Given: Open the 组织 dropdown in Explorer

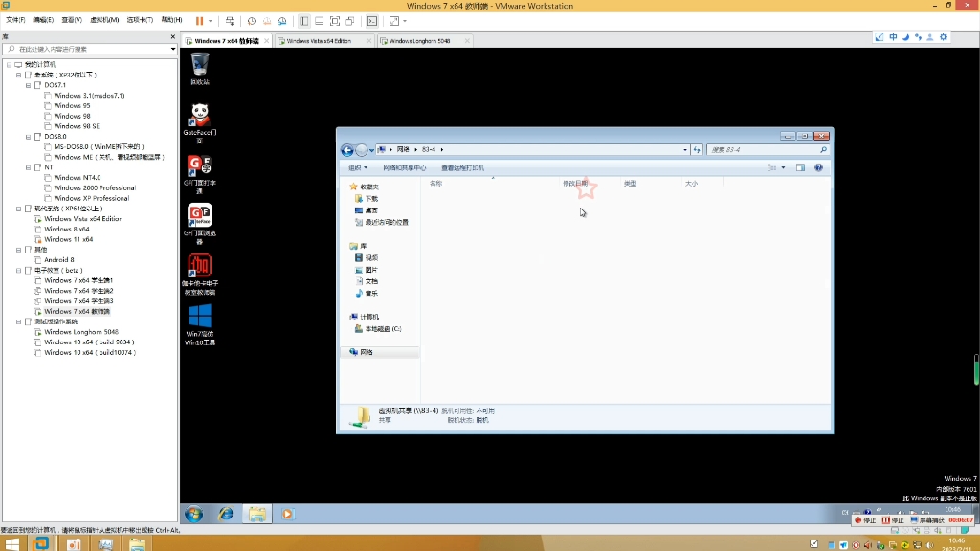Looking at the screenshot, I should tap(356, 167).
